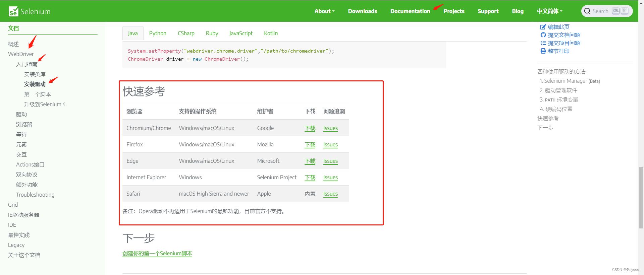Image resolution: width=644 pixels, height=275 pixels.
Task: Open the Edge Issues link
Action: point(330,161)
